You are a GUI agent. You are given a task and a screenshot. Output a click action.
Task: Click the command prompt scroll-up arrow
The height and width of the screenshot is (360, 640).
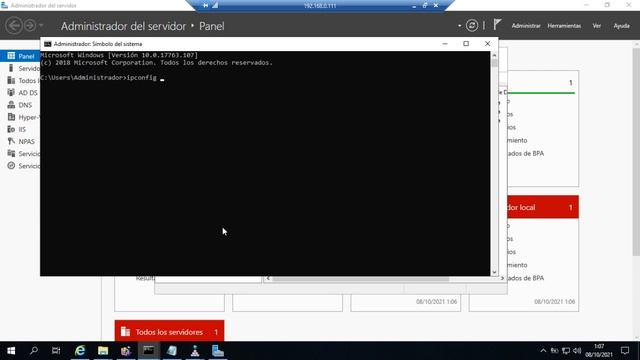pos(494,55)
